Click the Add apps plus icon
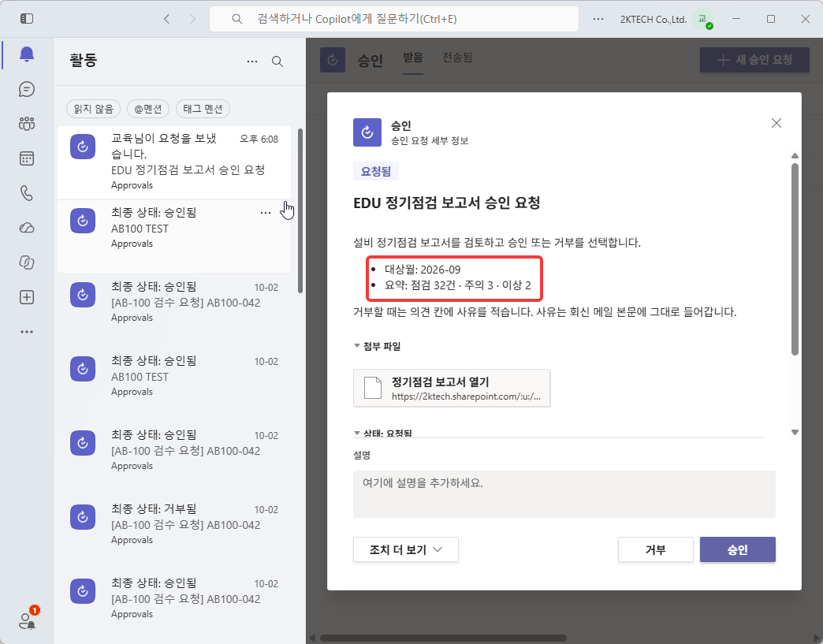This screenshot has height=644, width=823. click(x=27, y=297)
